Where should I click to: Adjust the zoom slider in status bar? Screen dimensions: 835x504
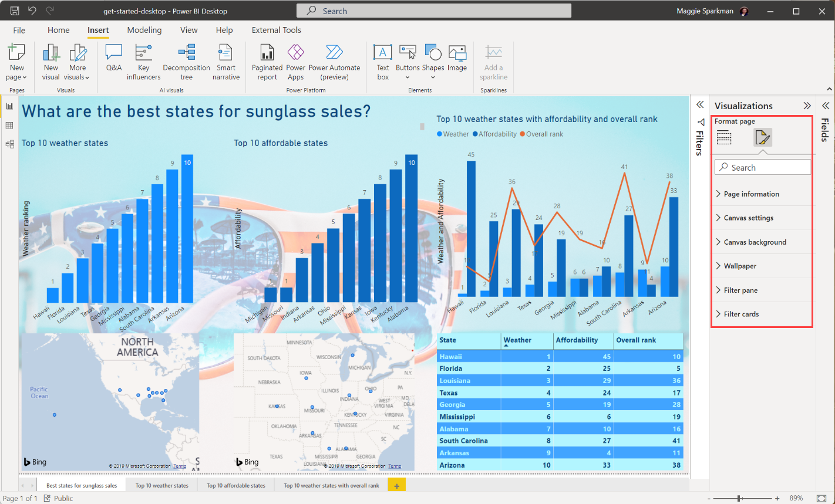[739, 498]
